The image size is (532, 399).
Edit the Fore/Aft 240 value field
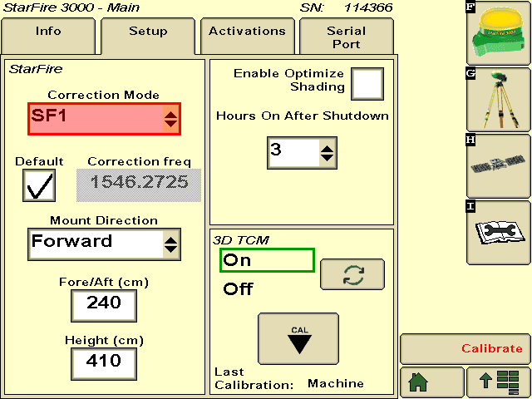(x=104, y=306)
